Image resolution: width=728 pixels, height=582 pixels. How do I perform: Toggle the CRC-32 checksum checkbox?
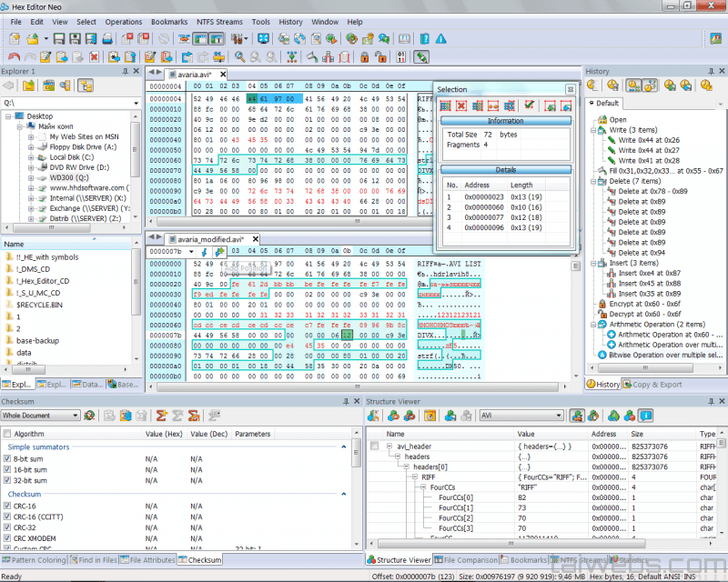click(8, 527)
